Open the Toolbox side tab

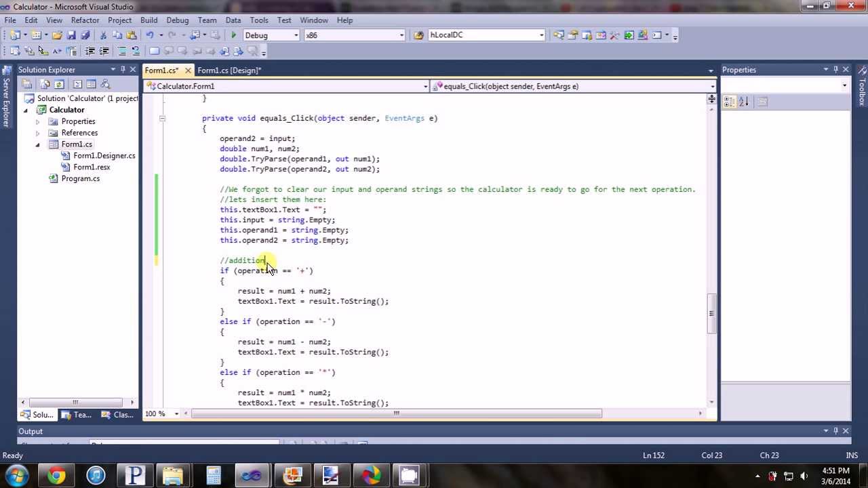pos(862,86)
